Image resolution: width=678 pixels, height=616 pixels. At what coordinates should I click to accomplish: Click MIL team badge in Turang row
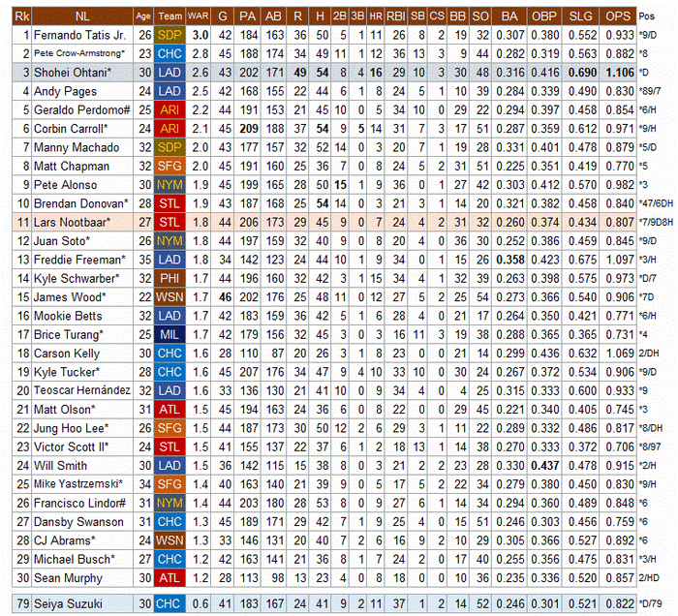coord(169,334)
